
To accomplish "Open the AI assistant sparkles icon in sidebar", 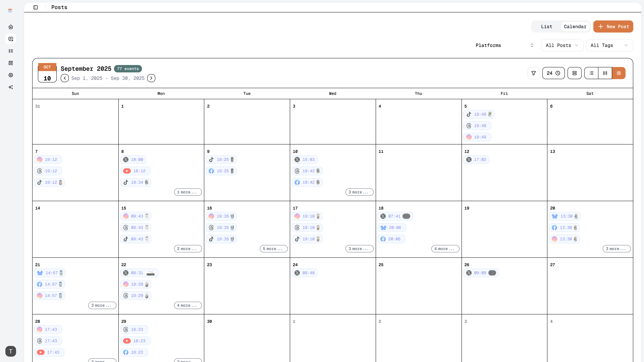I will 10,87.
